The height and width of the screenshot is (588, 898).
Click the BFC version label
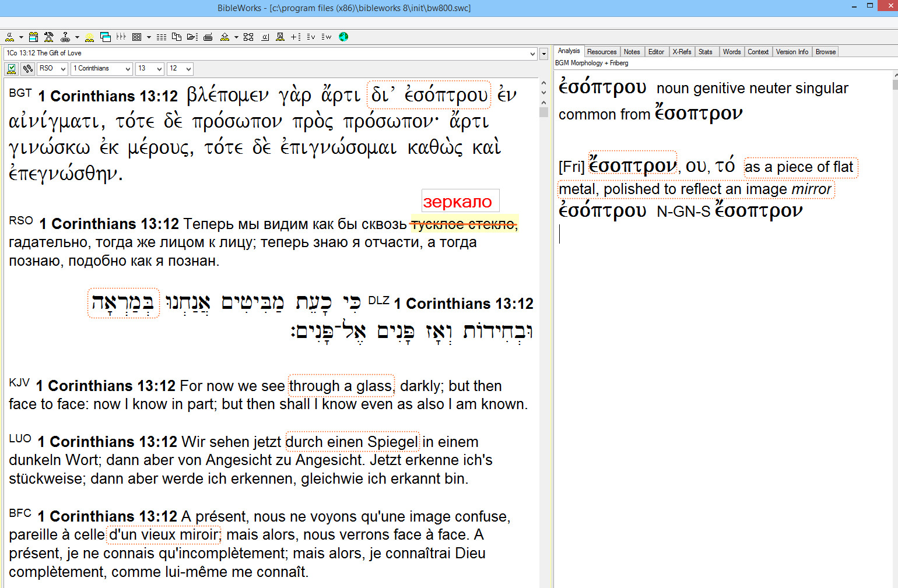point(20,513)
